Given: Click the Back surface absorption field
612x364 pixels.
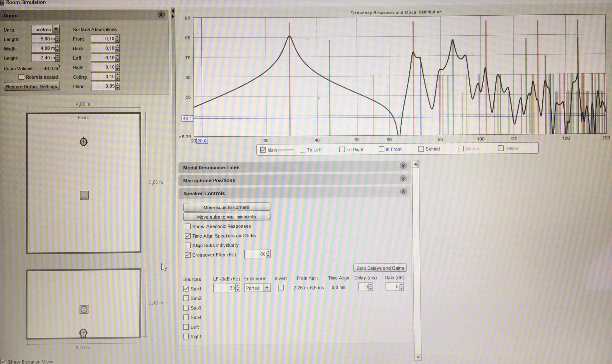Looking at the screenshot, I should tap(103, 48).
